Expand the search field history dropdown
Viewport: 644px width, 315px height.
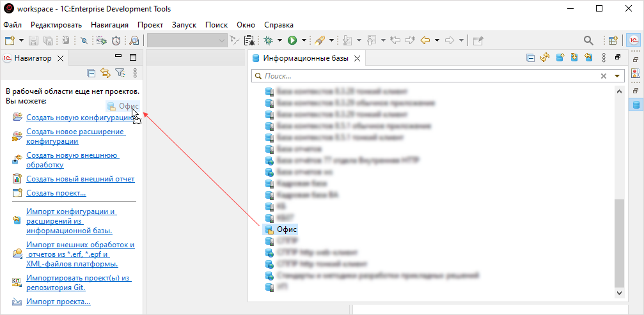617,76
